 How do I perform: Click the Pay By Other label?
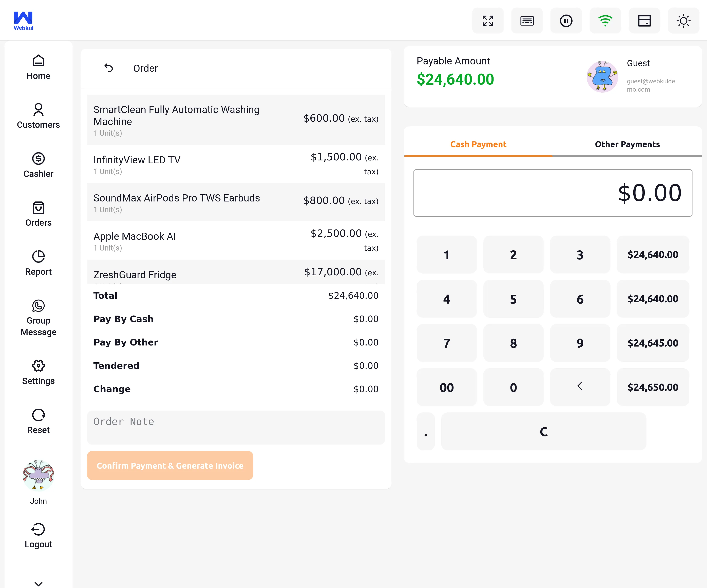[126, 342]
